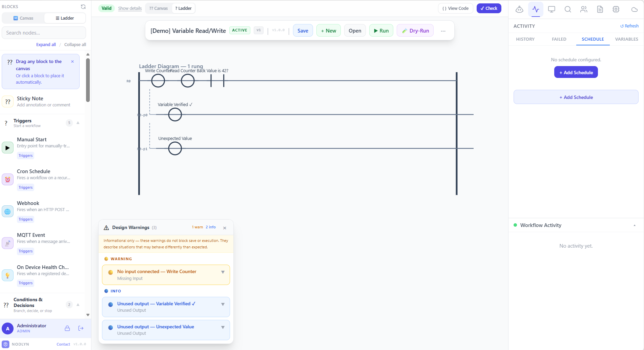Switch blocks view to Ladder

tap(65, 18)
